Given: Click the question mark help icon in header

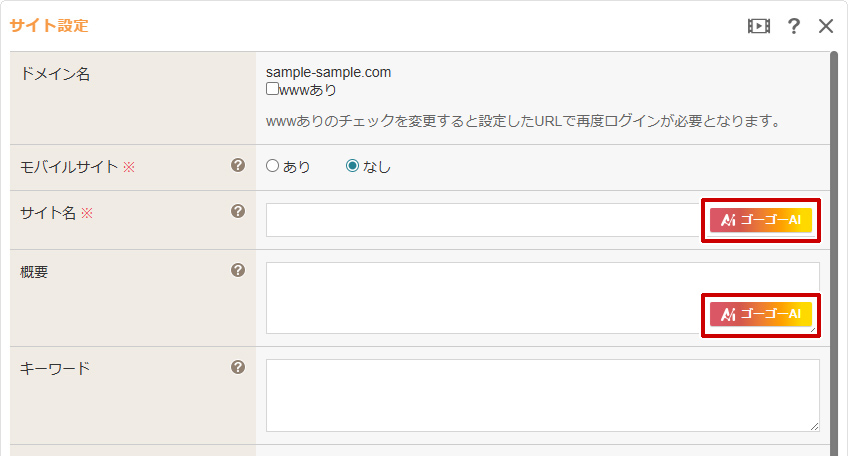Looking at the screenshot, I should click(x=793, y=26).
